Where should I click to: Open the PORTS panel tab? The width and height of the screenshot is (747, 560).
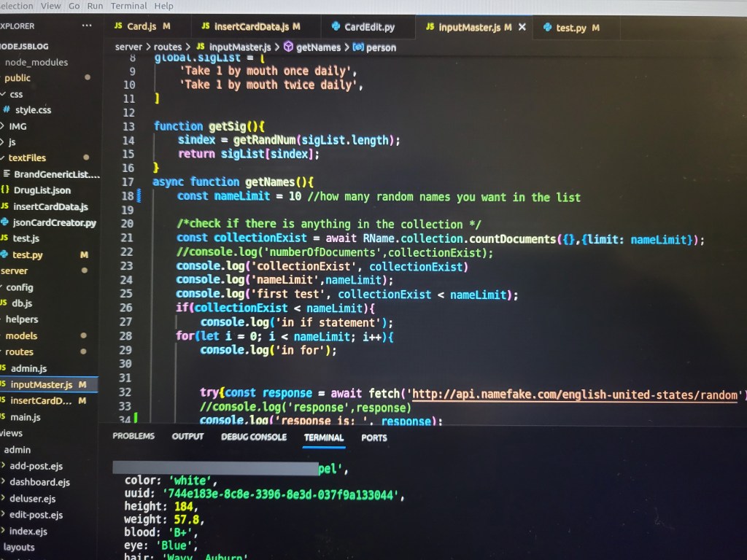(374, 437)
